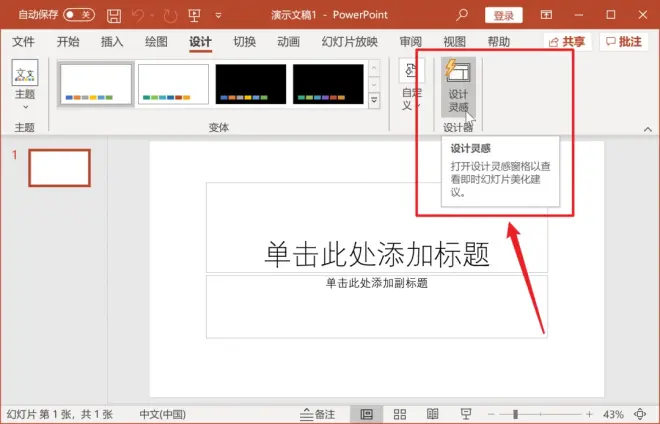Click the 共享 share button
Screen dimensions: 660x424
pyautogui.click(x=567, y=42)
